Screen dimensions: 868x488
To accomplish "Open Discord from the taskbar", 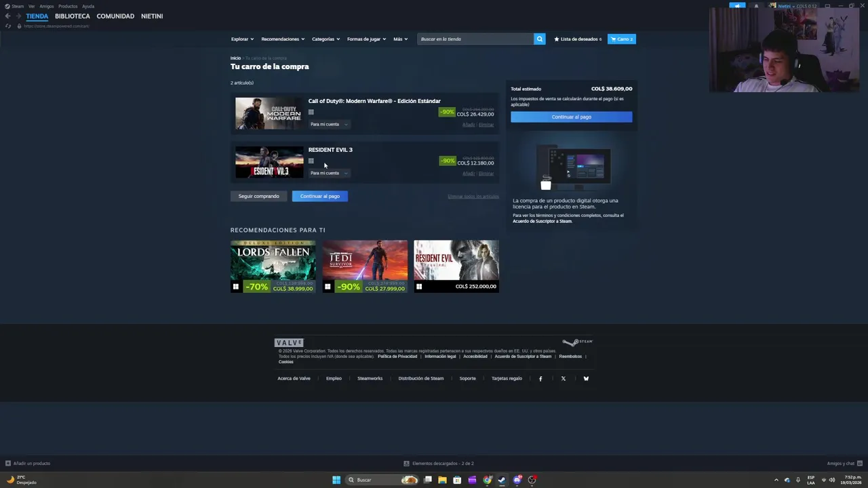I will click(517, 480).
